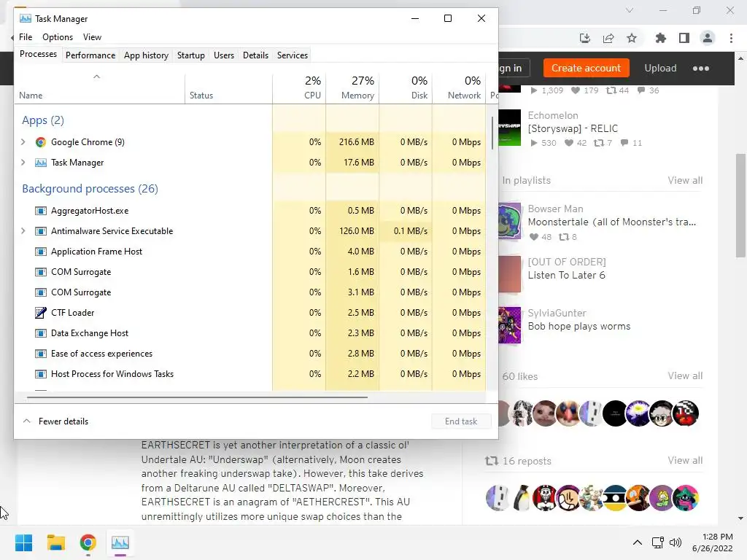Open the Chrome extensions puzzle icon
747x560 pixels.
[x=661, y=38]
